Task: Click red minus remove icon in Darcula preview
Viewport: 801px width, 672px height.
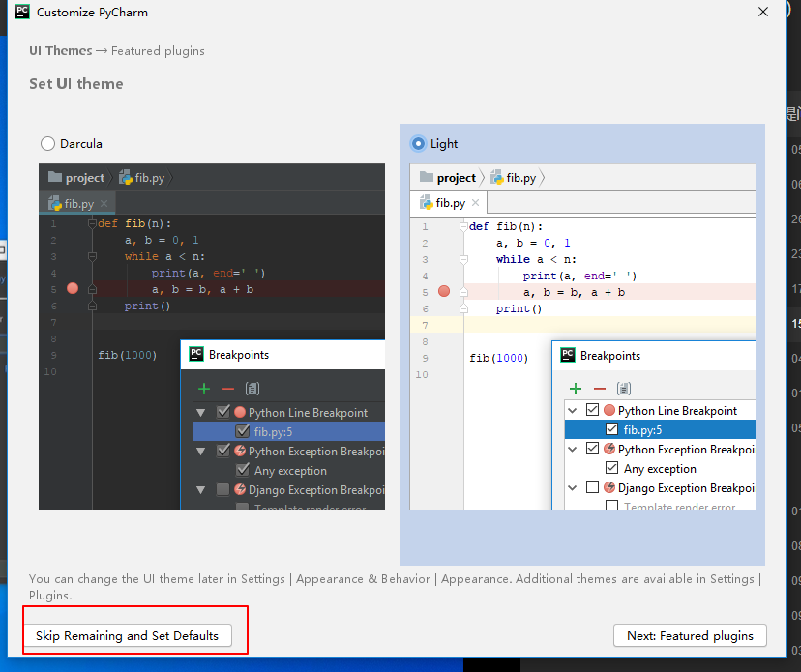Action: pos(228,389)
